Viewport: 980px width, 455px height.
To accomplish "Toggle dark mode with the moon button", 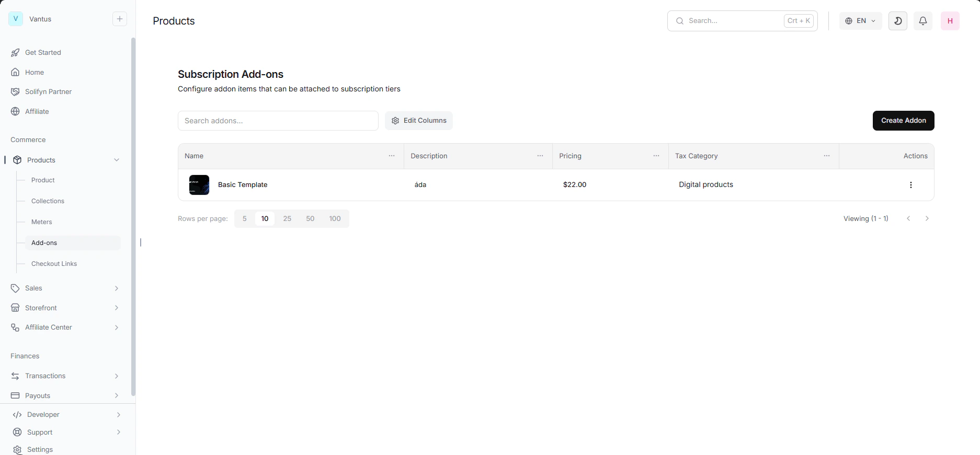I will point(898,21).
